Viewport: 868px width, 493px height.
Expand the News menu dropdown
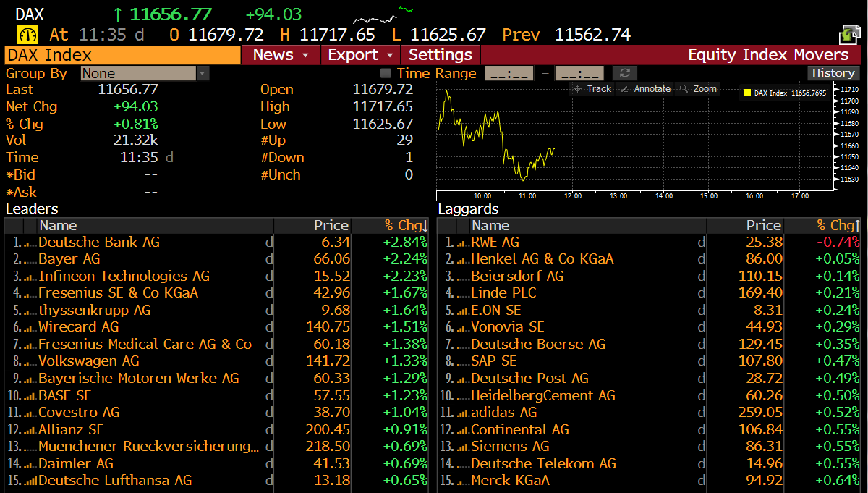pyautogui.click(x=281, y=55)
